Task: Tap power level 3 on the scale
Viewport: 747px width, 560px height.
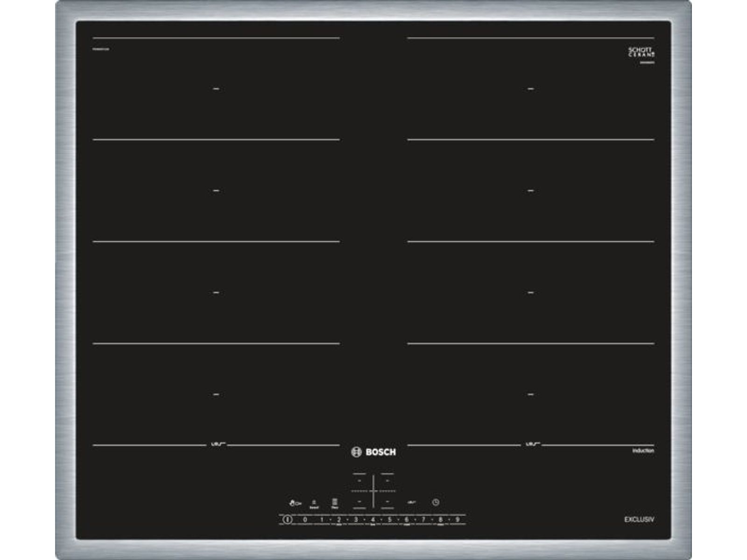Action: point(356,519)
